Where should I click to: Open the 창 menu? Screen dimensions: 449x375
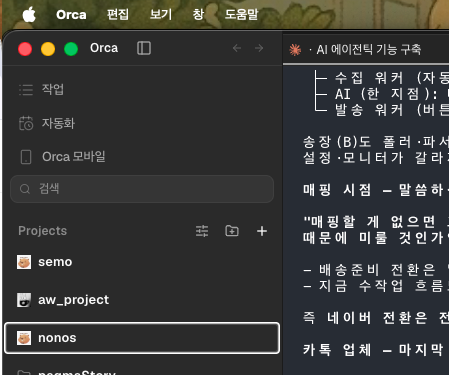coord(198,14)
